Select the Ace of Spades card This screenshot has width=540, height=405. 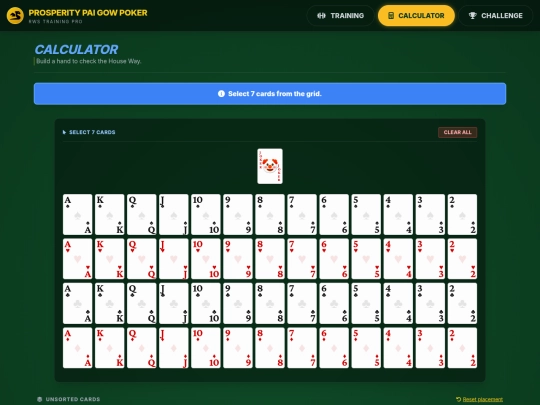pyautogui.click(x=77, y=215)
